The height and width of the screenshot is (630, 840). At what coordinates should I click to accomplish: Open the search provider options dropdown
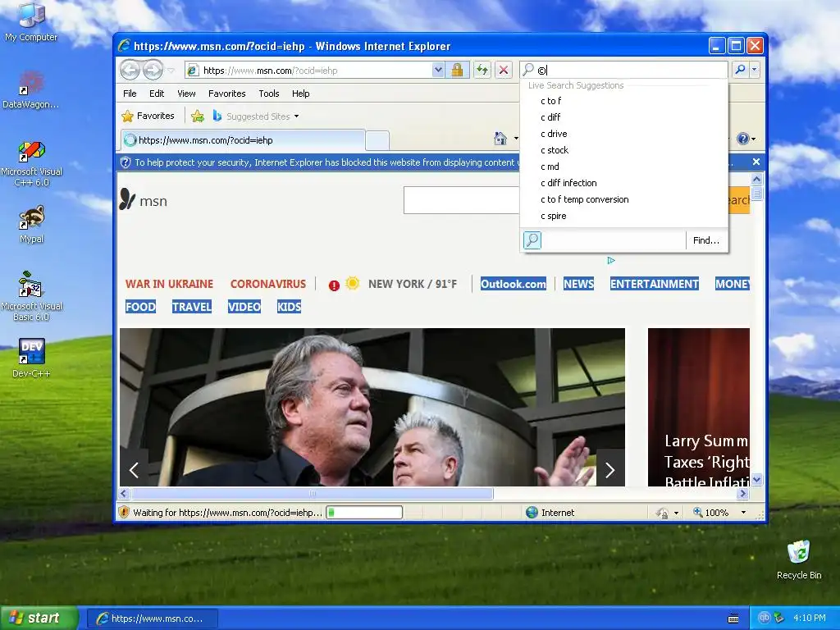coord(755,70)
